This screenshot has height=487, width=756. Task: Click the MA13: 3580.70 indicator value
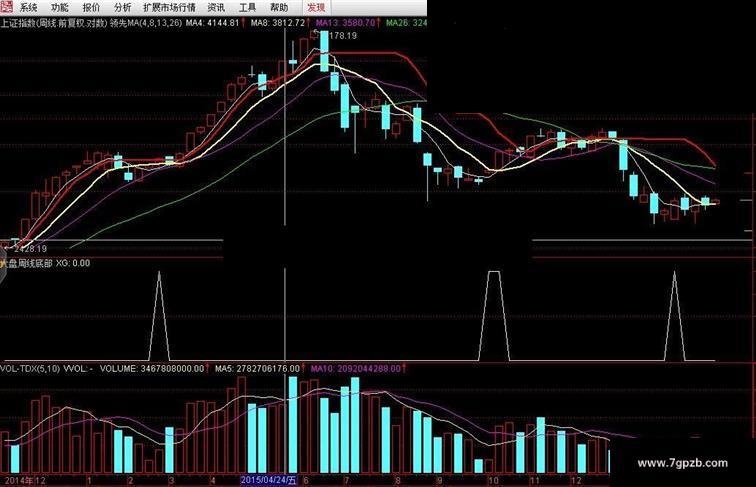coord(345,23)
